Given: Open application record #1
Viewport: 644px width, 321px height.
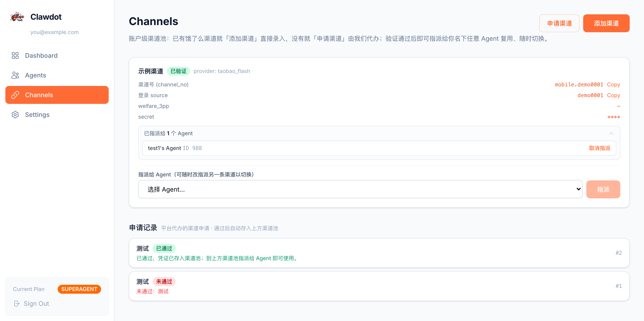Looking at the screenshot, I should (x=379, y=286).
